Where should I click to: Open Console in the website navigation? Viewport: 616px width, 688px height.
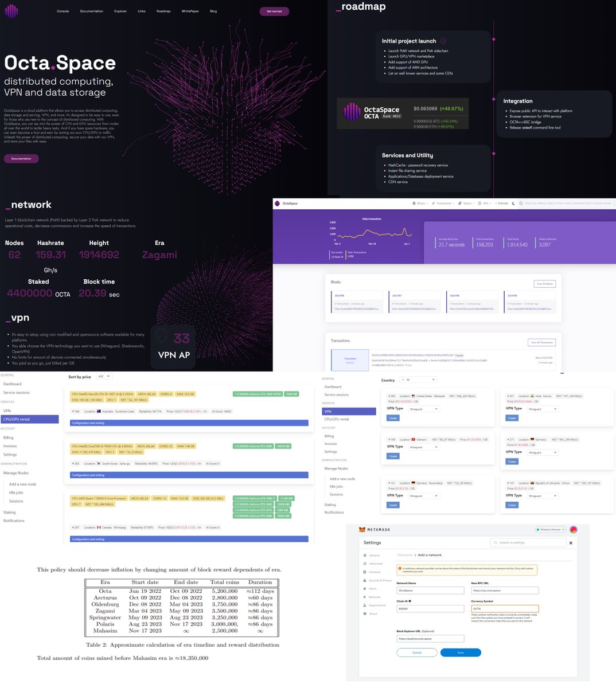[x=63, y=11]
